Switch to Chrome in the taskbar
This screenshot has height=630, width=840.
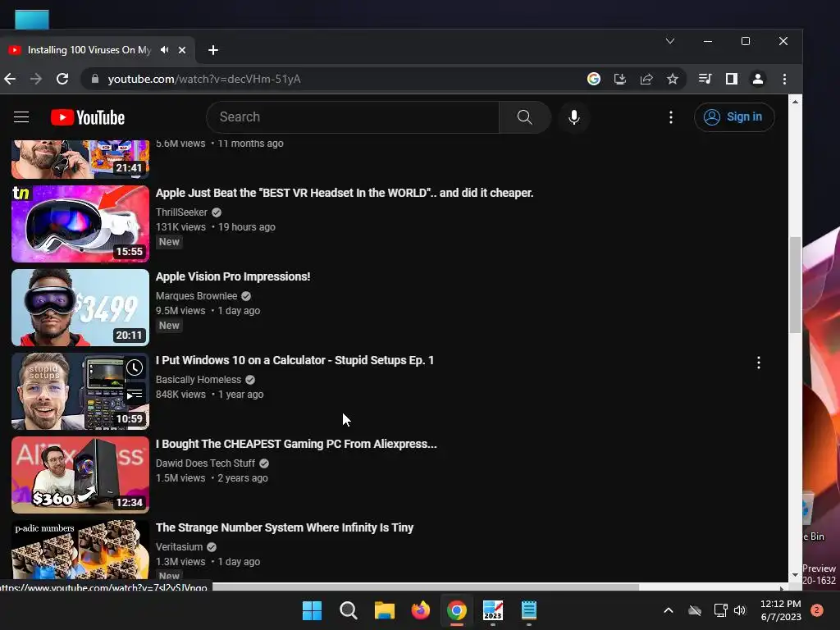[456, 610]
